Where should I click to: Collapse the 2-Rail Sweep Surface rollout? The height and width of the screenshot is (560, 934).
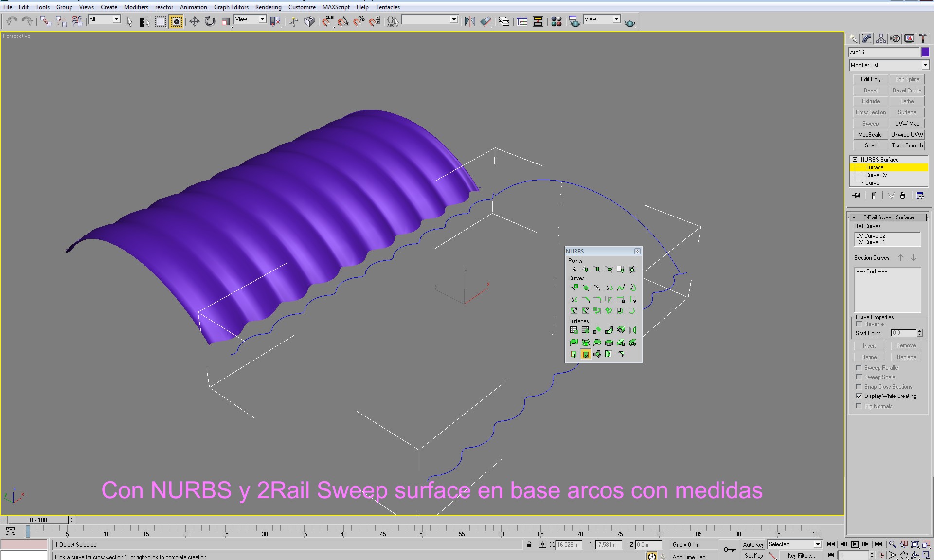888,217
